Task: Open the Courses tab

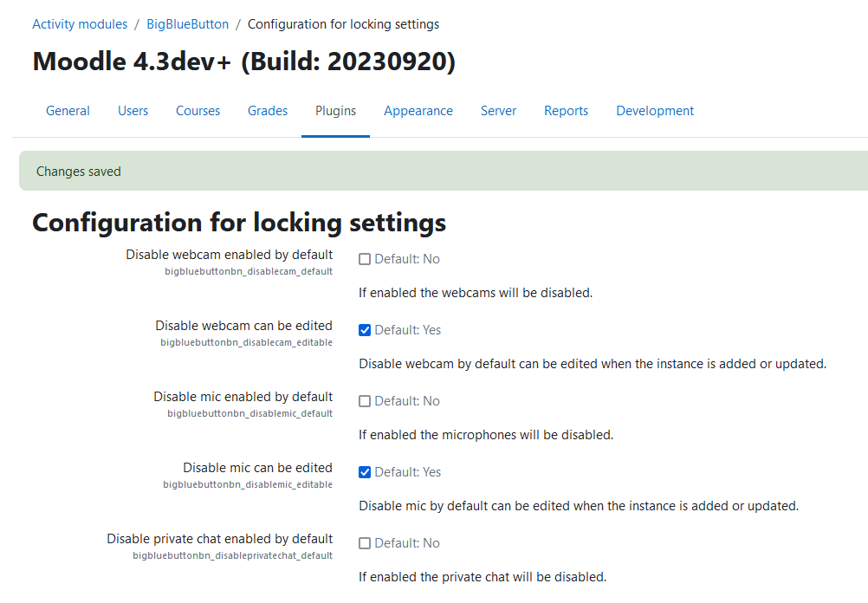Action: click(198, 111)
